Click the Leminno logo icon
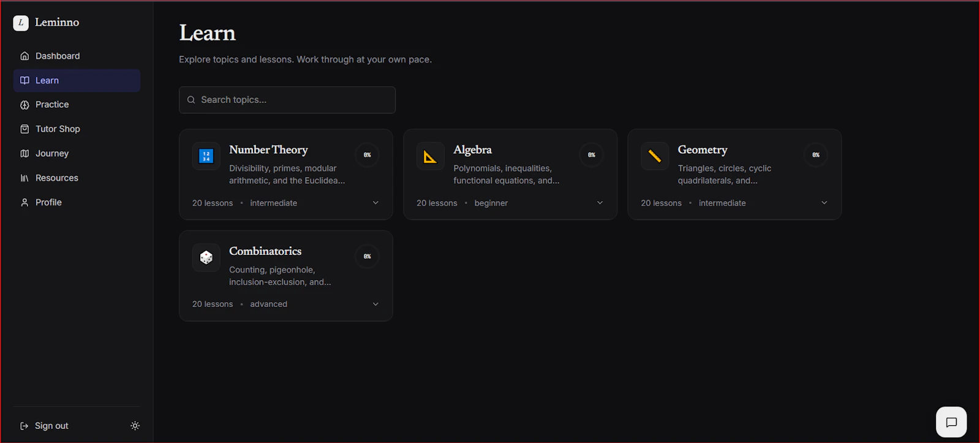The width and height of the screenshot is (980, 443). point(21,23)
